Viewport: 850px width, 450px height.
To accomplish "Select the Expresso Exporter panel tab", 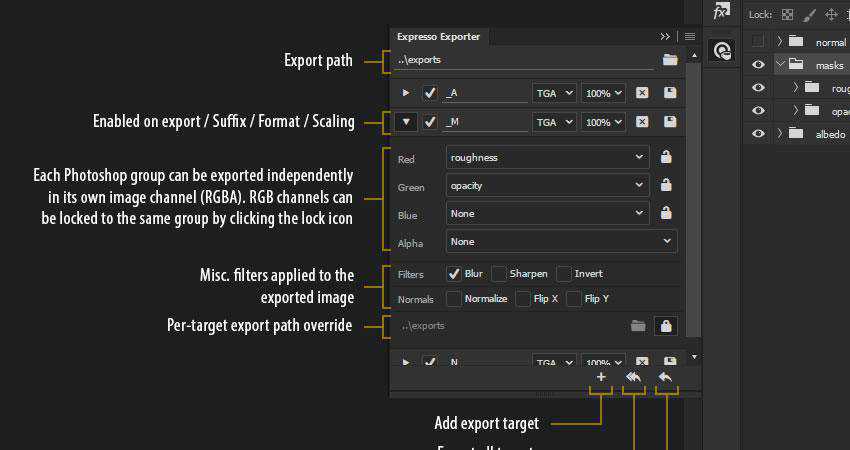I will pyautogui.click(x=438, y=36).
